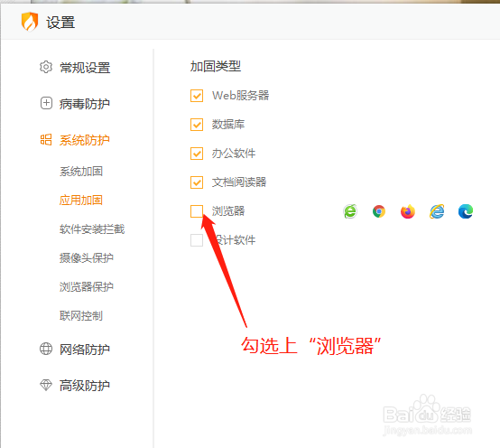The width and height of the screenshot is (500, 448).
Task: Open 软件安装拦截 subsection
Action: tap(92, 229)
